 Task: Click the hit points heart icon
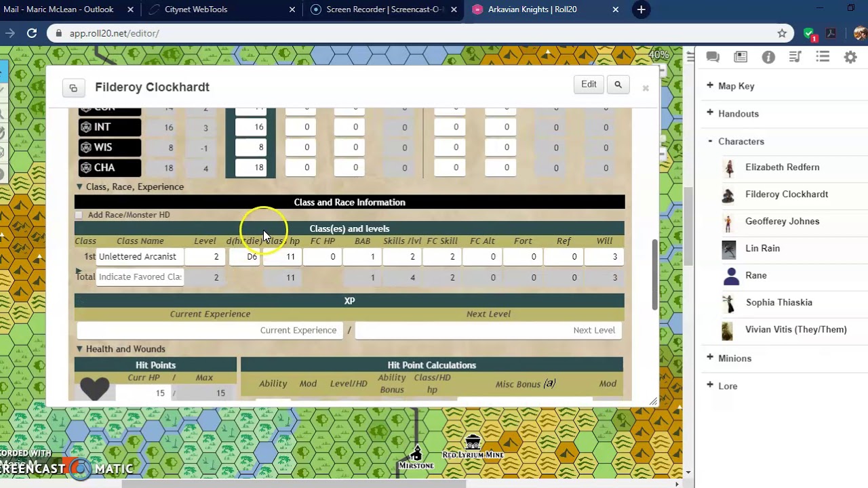pyautogui.click(x=94, y=388)
